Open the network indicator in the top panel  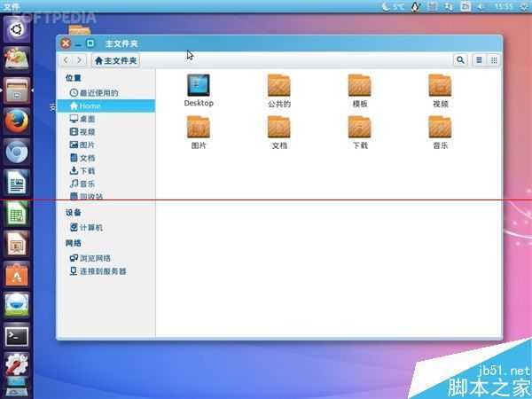(x=449, y=6)
